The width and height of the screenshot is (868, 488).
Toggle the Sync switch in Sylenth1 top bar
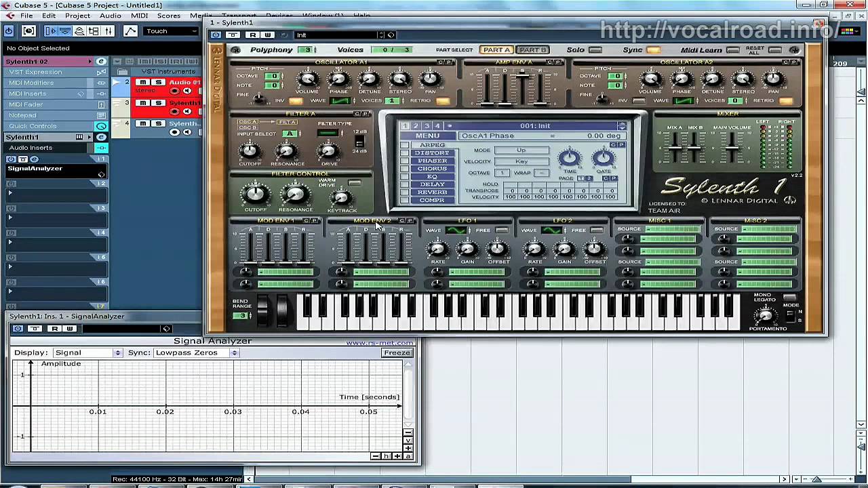(653, 50)
